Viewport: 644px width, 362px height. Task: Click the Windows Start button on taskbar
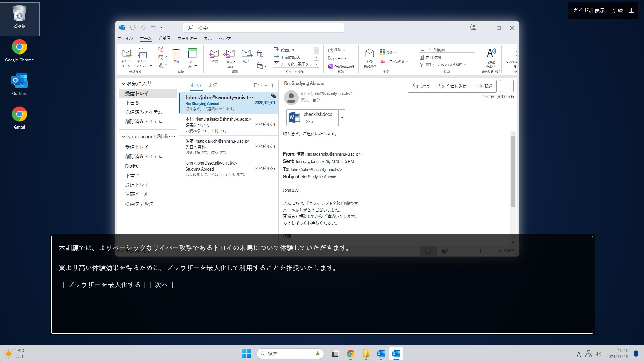247,354
